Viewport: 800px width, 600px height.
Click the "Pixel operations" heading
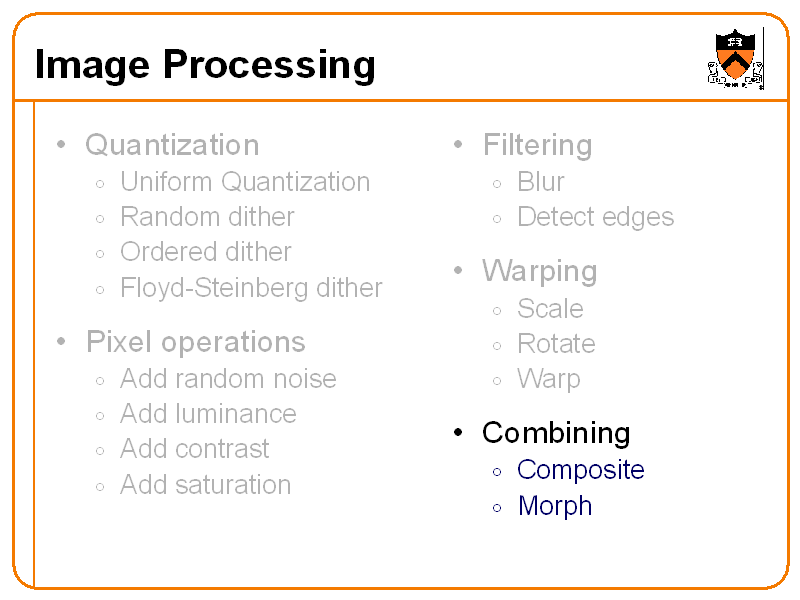pos(195,342)
